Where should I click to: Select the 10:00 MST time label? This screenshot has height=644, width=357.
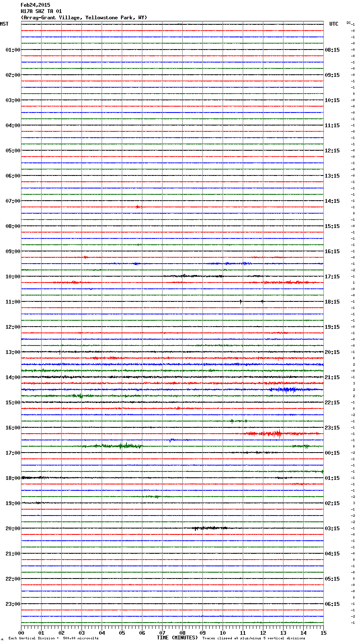tap(13, 277)
